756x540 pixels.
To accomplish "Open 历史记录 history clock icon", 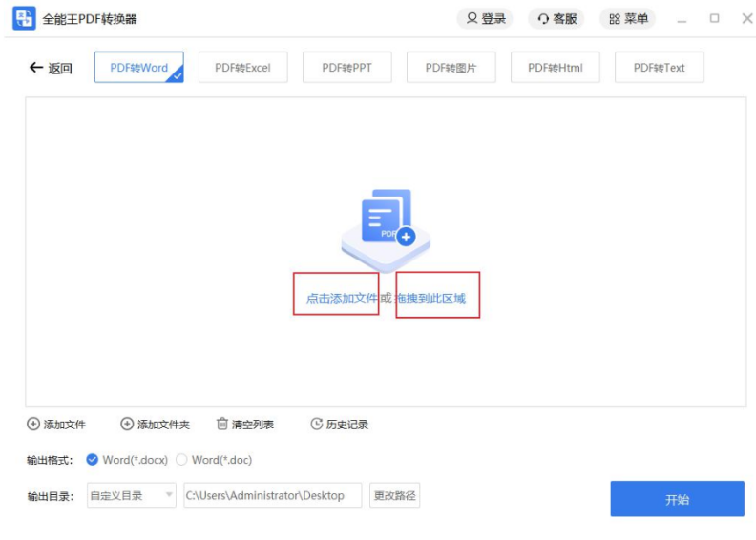I will click(317, 425).
